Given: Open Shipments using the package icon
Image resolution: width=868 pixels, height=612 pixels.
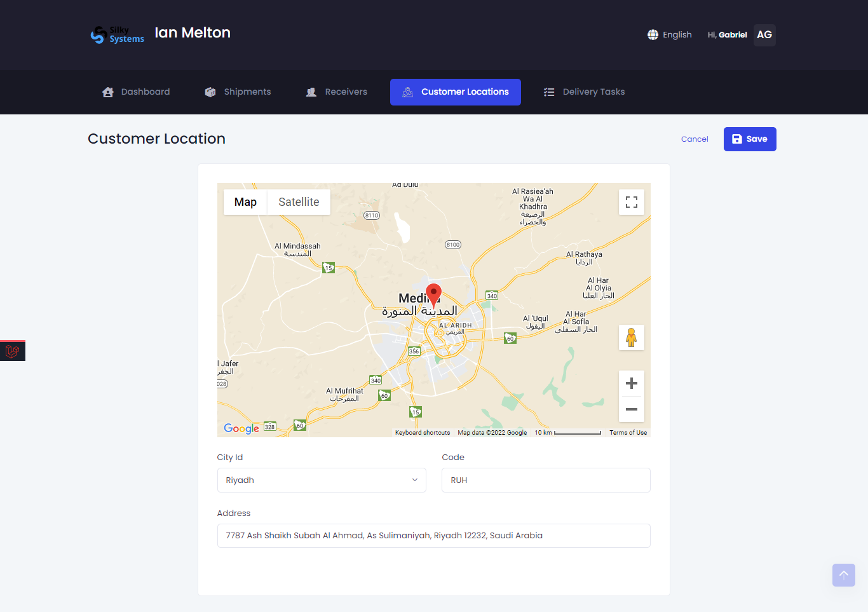Looking at the screenshot, I should click(210, 92).
